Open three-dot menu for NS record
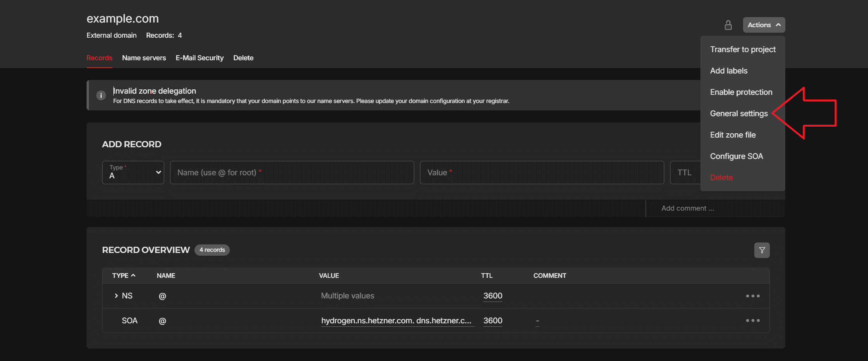 pyautogui.click(x=752, y=296)
